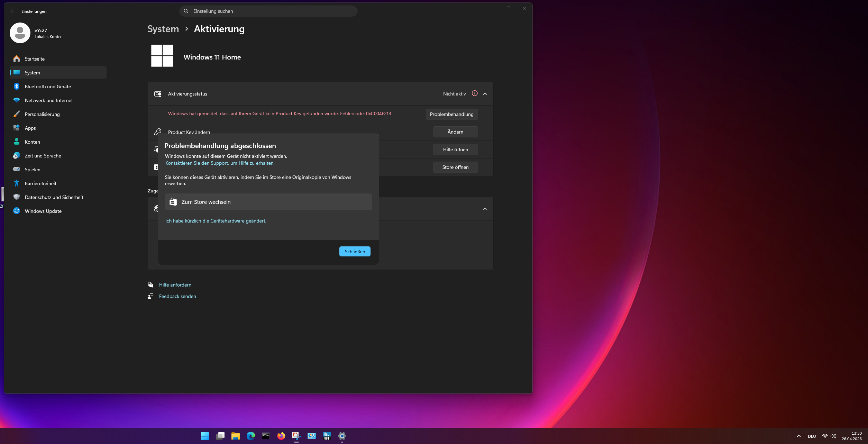Open Bluetooth und Geräte via its Bluetooth icon
Viewport: 868px width, 444px height.
point(17,86)
